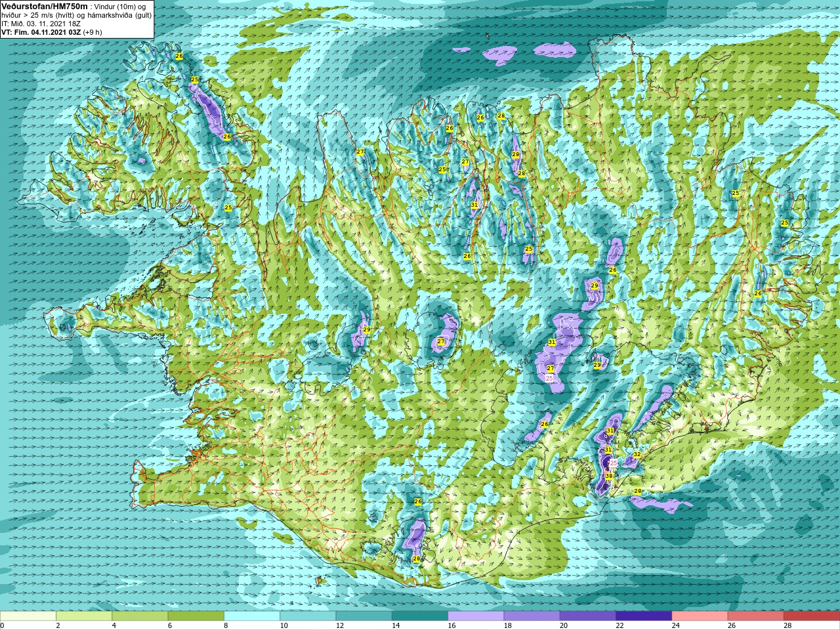Click the 12–14 teal legend swatch
The image size is (840, 630).
(364, 616)
